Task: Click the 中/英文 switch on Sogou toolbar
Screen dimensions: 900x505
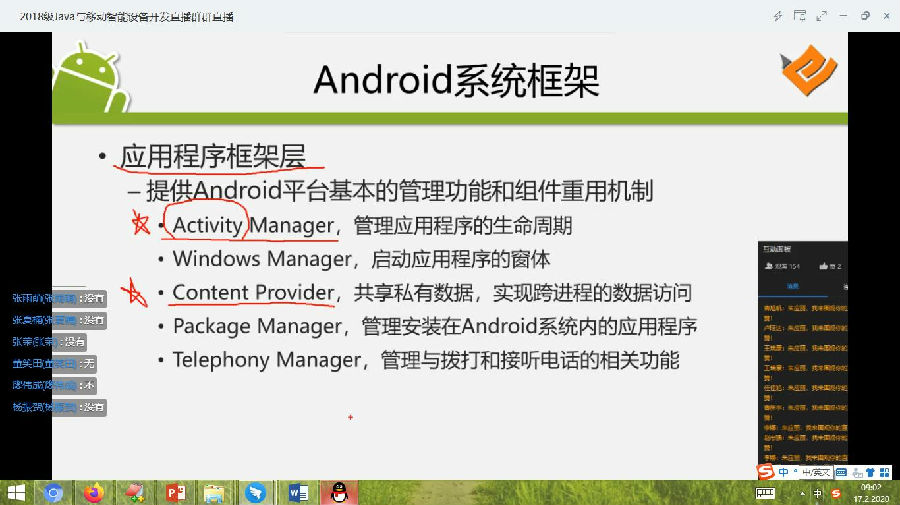Action: [816, 472]
